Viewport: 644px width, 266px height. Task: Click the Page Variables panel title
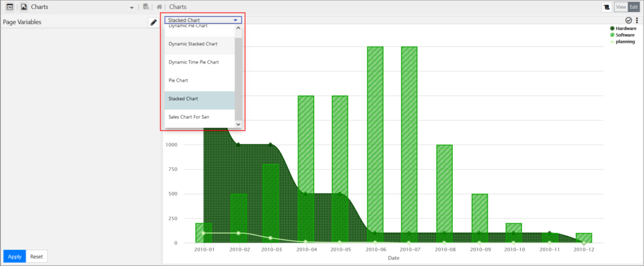tap(22, 22)
